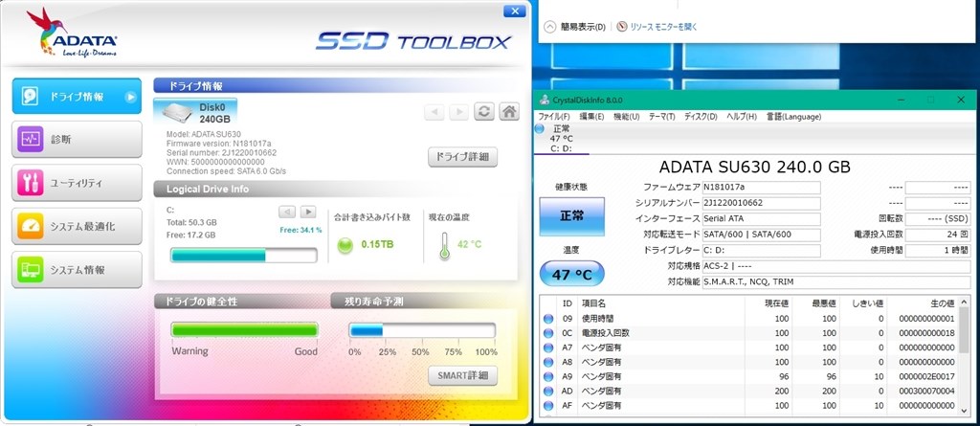
Task: Click the CrystalDiskInfo title bar icon
Action: [x=544, y=101]
